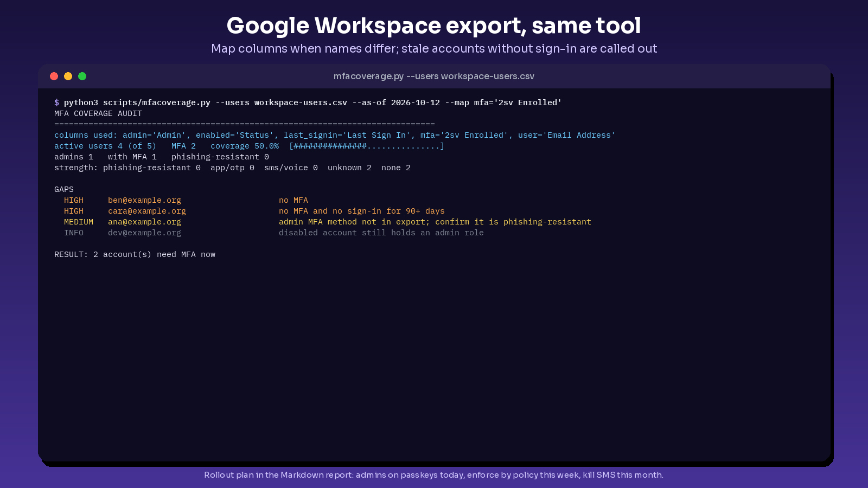Select the 'MFA COVERAGE AUDIT' header line
Screen dimensions: 868x488
coord(98,113)
